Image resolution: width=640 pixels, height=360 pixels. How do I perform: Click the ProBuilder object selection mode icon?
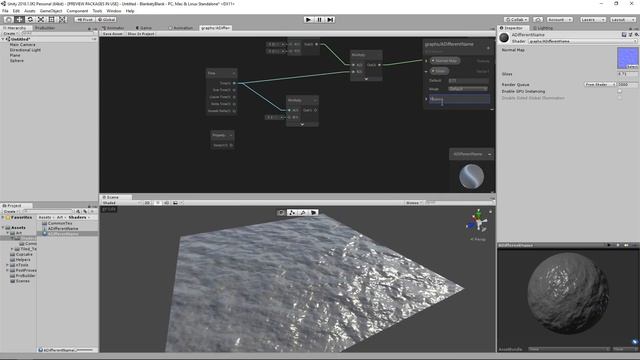coord(281,213)
